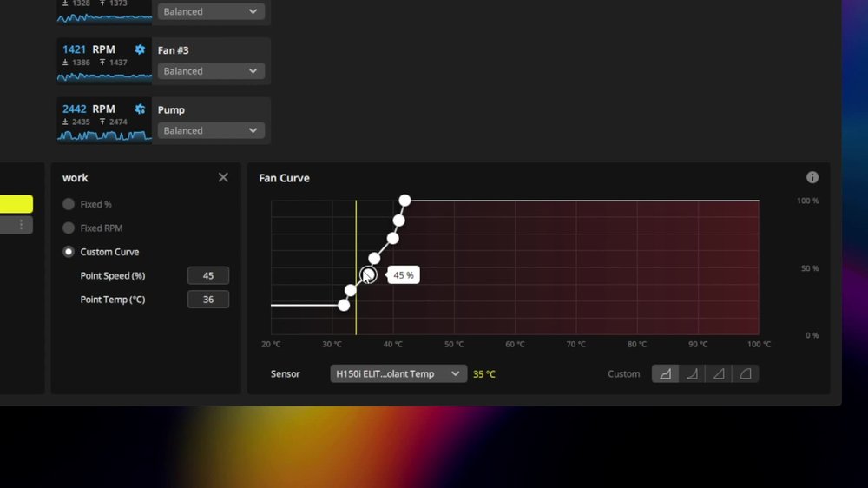Screen dimensions: 868x488
Task: Open the three-dot menu on gray tile
Action: click(21, 224)
